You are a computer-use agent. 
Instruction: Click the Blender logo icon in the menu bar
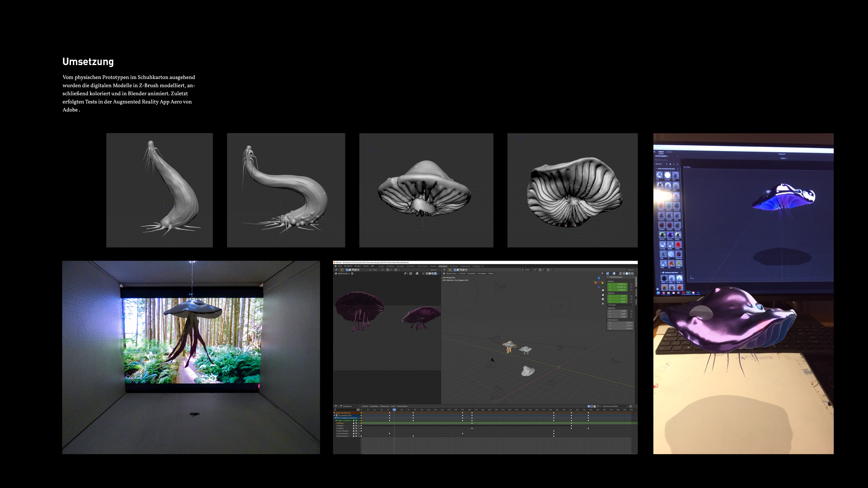point(336,266)
